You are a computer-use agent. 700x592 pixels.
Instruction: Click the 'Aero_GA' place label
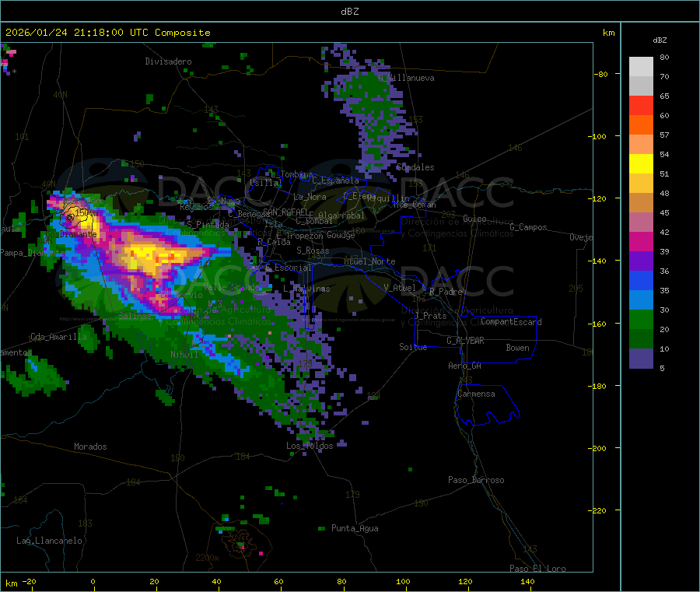point(465,366)
